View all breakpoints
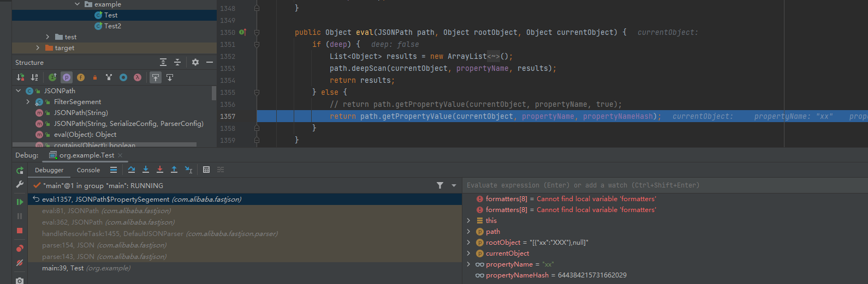 pyautogui.click(x=20, y=248)
